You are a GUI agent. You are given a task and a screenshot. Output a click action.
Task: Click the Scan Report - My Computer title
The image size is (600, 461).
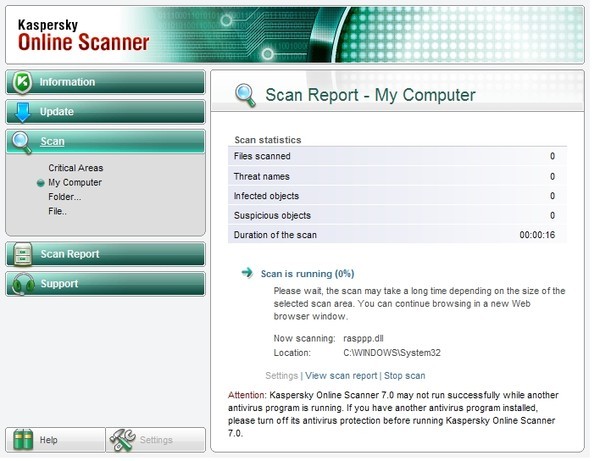[x=370, y=95]
